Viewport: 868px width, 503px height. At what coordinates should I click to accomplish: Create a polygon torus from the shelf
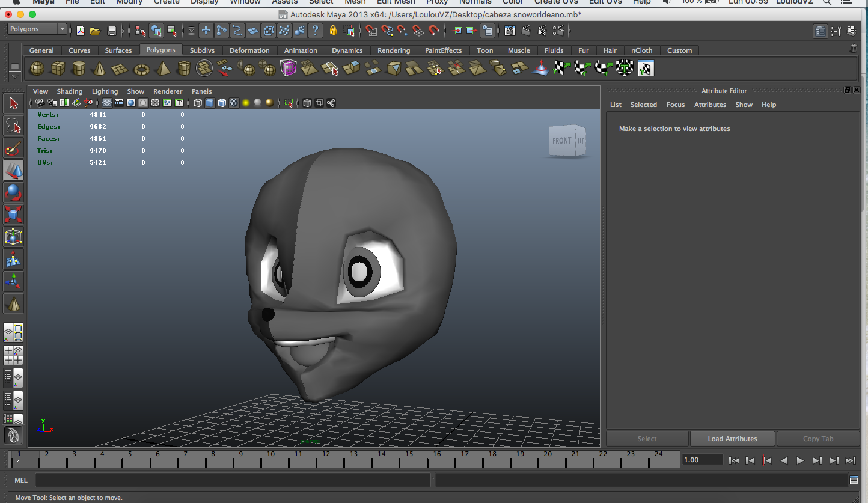tap(141, 69)
